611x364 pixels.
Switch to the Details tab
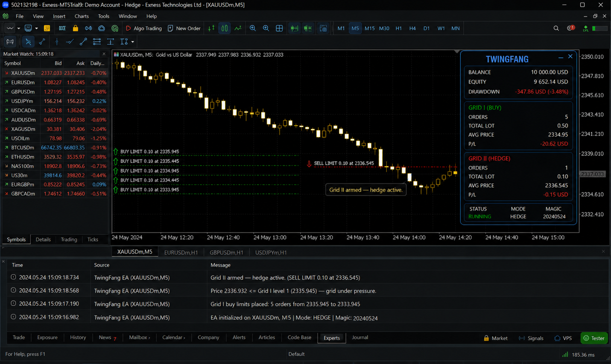[x=43, y=240]
